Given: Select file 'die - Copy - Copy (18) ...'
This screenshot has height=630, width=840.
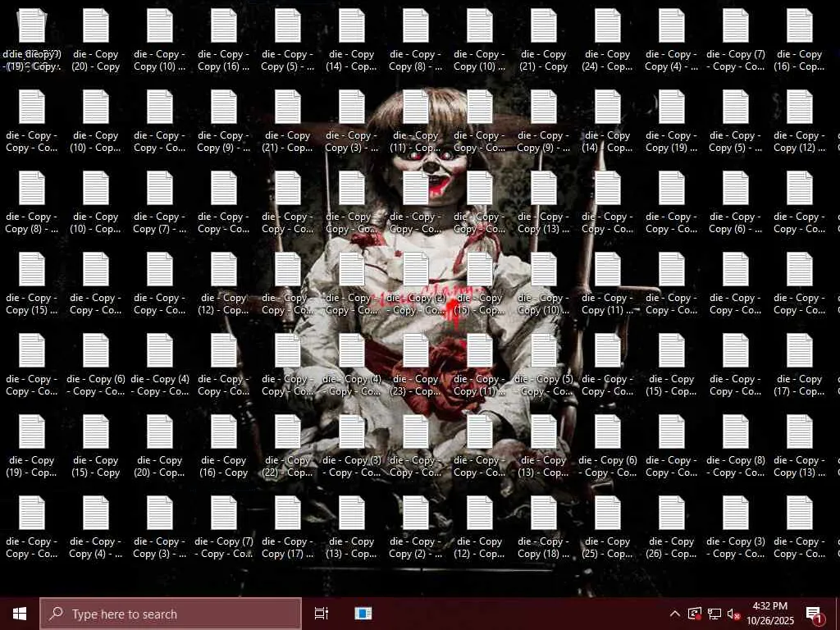Looking at the screenshot, I should [x=544, y=529].
